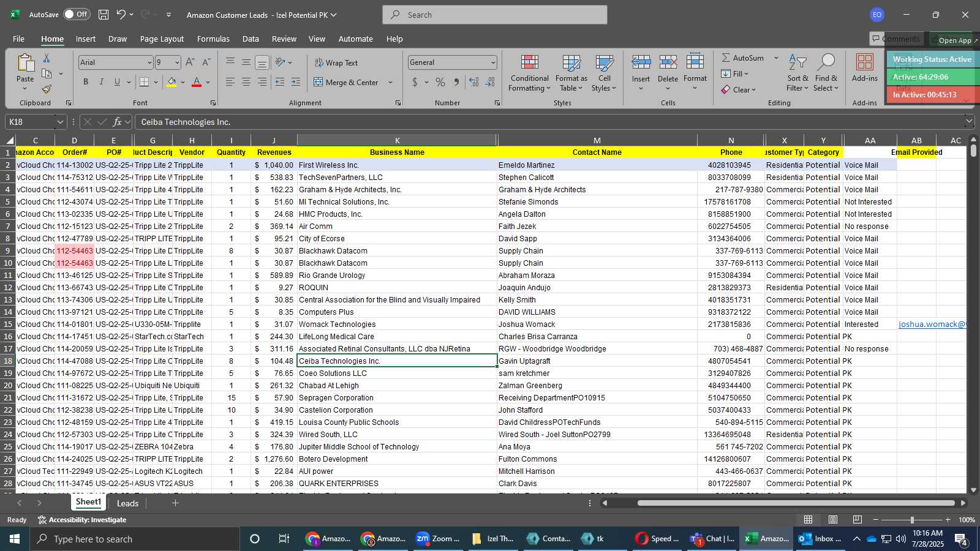980x551 pixels.
Task: Click Find & Select button
Action: click(x=826, y=73)
